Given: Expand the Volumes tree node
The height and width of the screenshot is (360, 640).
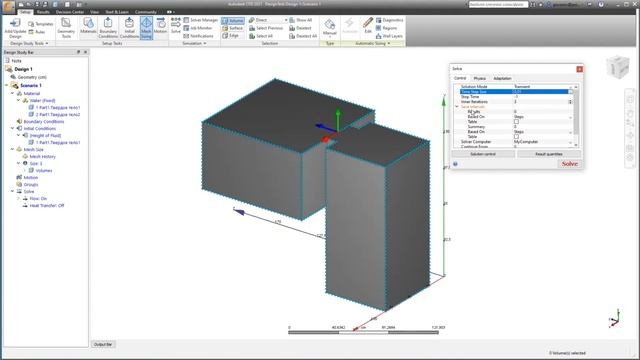Looking at the screenshot, I should (24, 170).
